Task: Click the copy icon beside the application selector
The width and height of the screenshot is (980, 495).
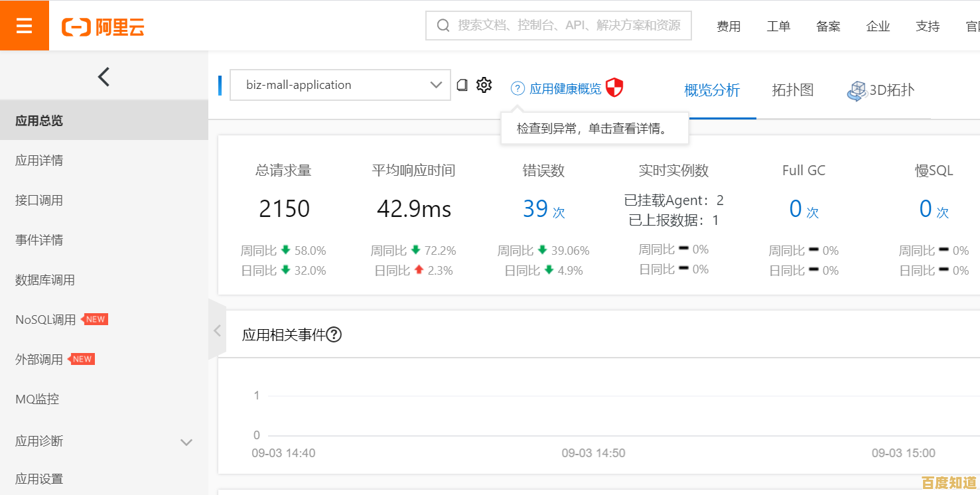Action: click(x=462, y=84)
